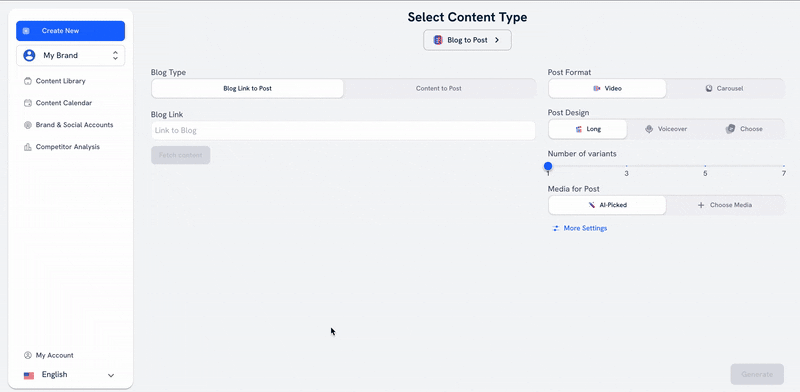Expand the Blog to Post content type chevron
Image resolution: width=800 pixels, height=392 pixels.
497,40
